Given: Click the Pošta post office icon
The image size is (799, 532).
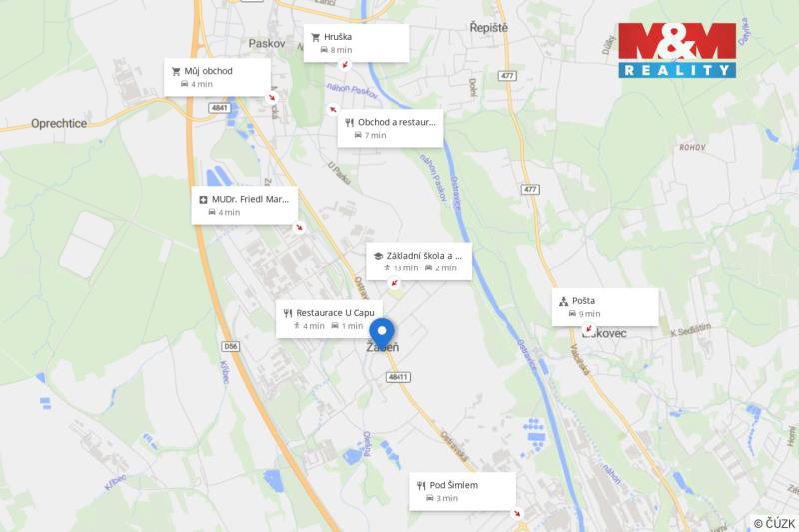Looking at the screenshot, I should 563,301.
